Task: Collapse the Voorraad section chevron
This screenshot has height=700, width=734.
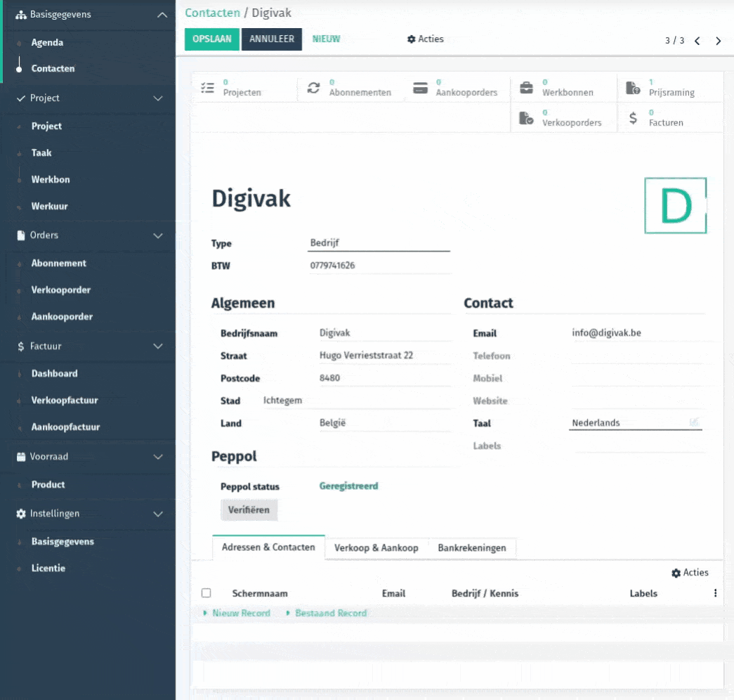Action: click(x=158, y=457)
